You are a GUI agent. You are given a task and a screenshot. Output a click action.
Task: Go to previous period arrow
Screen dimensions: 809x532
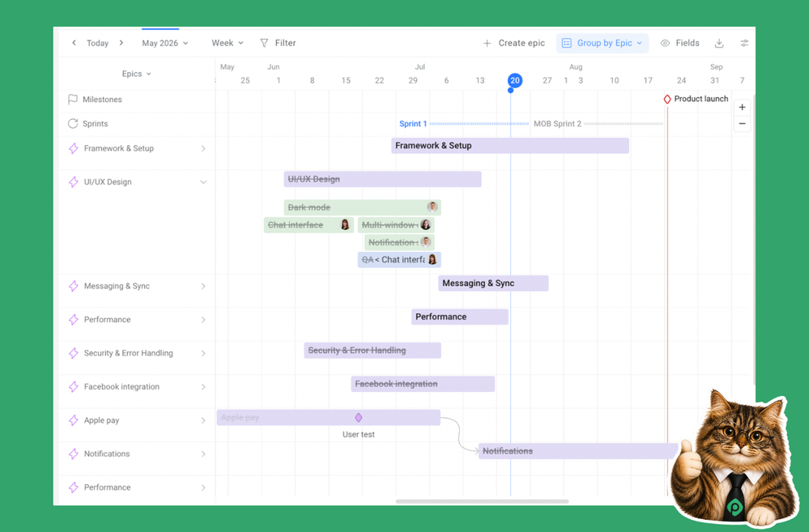[x=74, y=43]
